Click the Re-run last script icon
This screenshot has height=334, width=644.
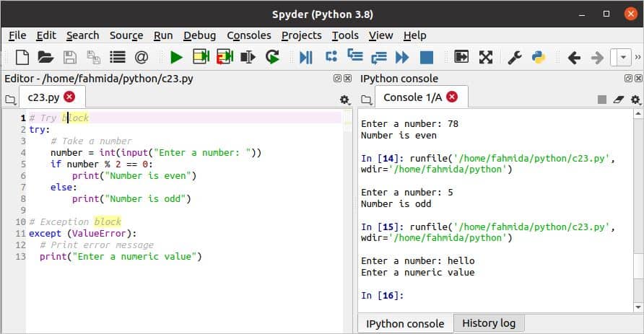(272, 57)
